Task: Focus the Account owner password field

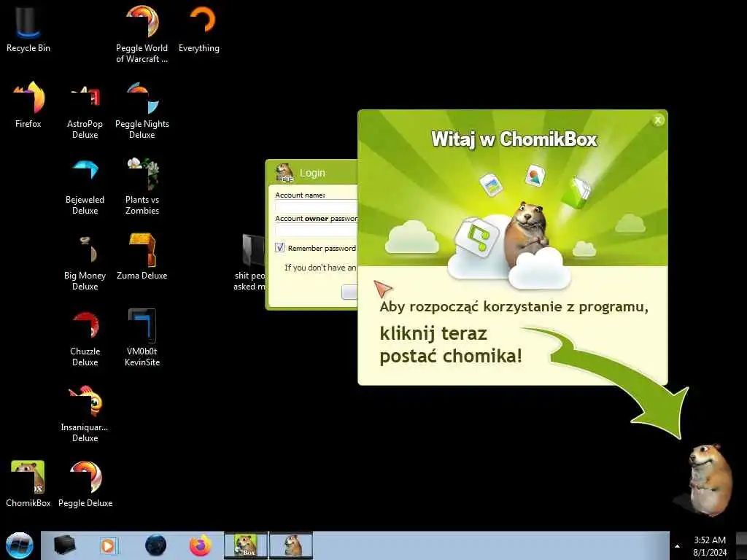Action: (x=317, y=230)
